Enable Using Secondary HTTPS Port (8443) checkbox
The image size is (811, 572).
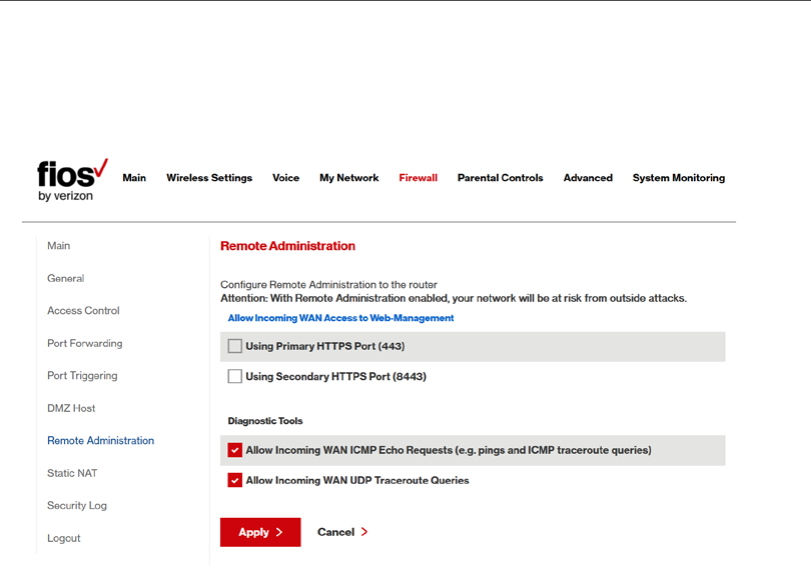tap(235, 376)
